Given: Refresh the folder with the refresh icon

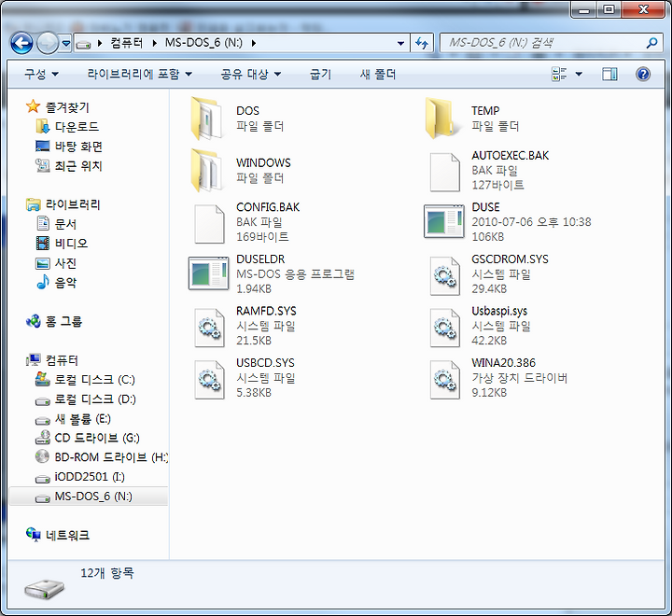Looking at the screenshot, I should (x=422, y=43).
